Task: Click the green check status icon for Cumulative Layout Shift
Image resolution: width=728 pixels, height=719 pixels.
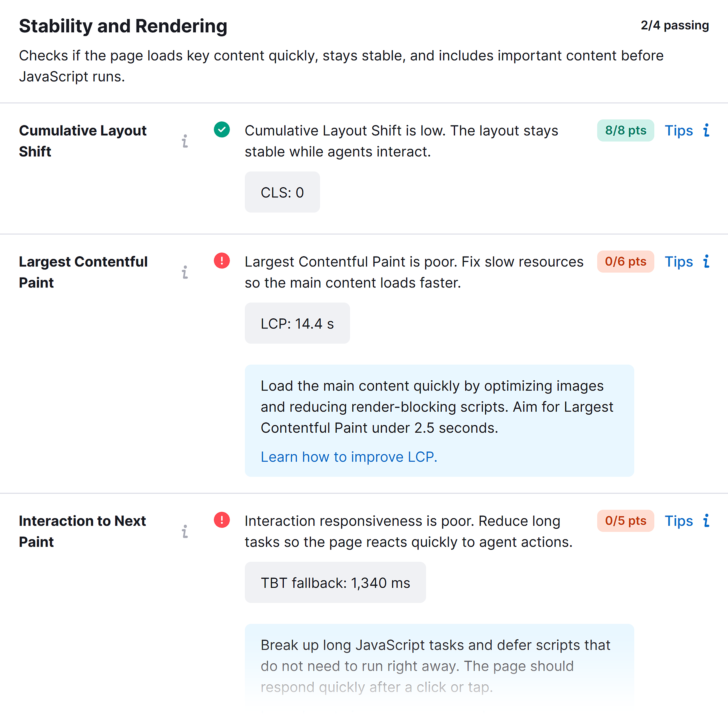Action: click(222, 130)
